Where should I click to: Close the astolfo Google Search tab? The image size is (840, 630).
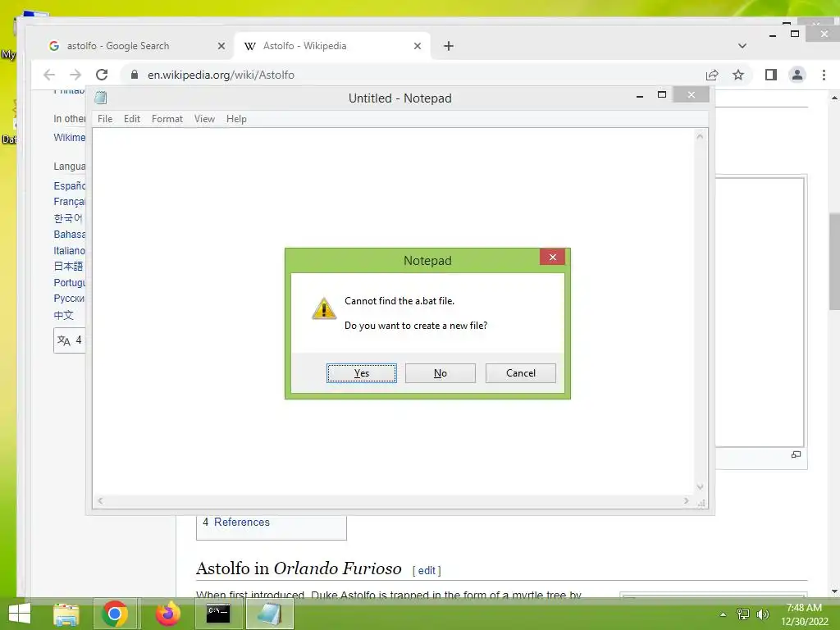pos(221,46)
